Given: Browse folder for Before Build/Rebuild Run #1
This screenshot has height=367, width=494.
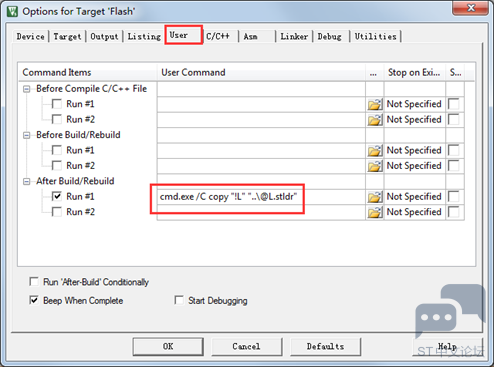Looking at the screenshot, I should (x=375, y=151).
